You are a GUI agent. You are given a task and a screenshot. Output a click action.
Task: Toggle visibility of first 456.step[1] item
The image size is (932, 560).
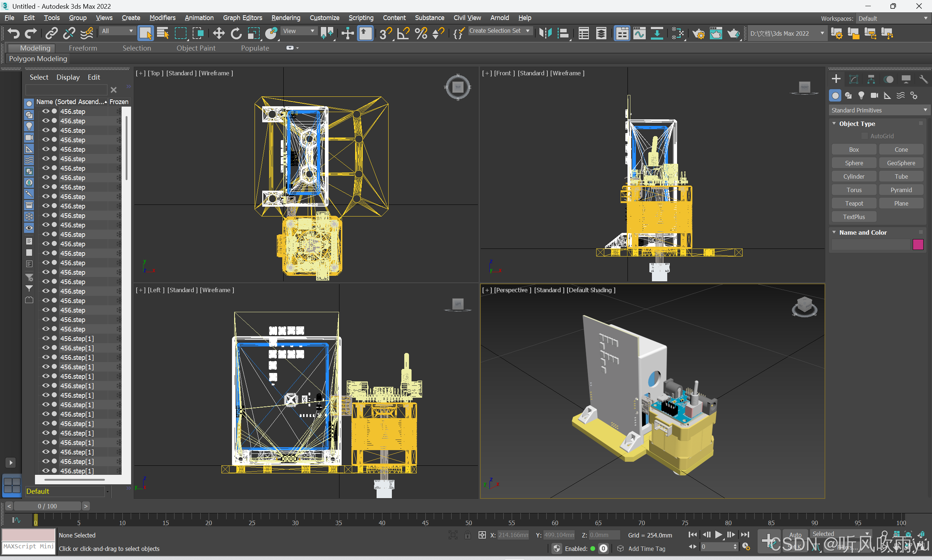46,338
